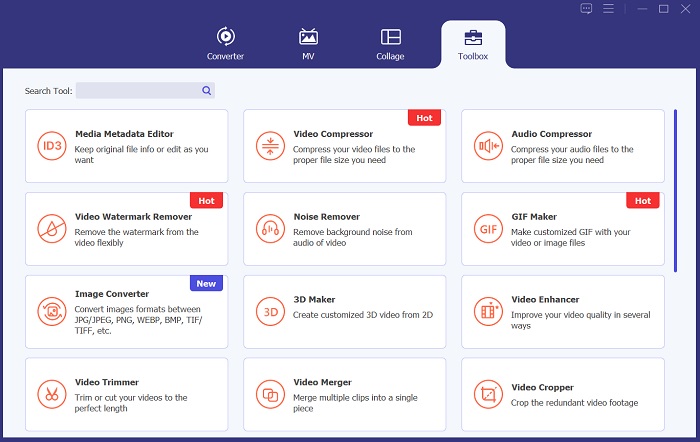
Task: Click the Hot badge on Video Watermark Remover
Action: (x=206, y=200)
